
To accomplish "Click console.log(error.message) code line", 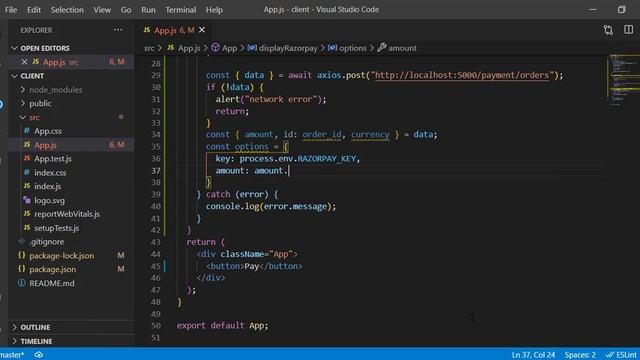I will pyautogui.click(x=271, y=206).
